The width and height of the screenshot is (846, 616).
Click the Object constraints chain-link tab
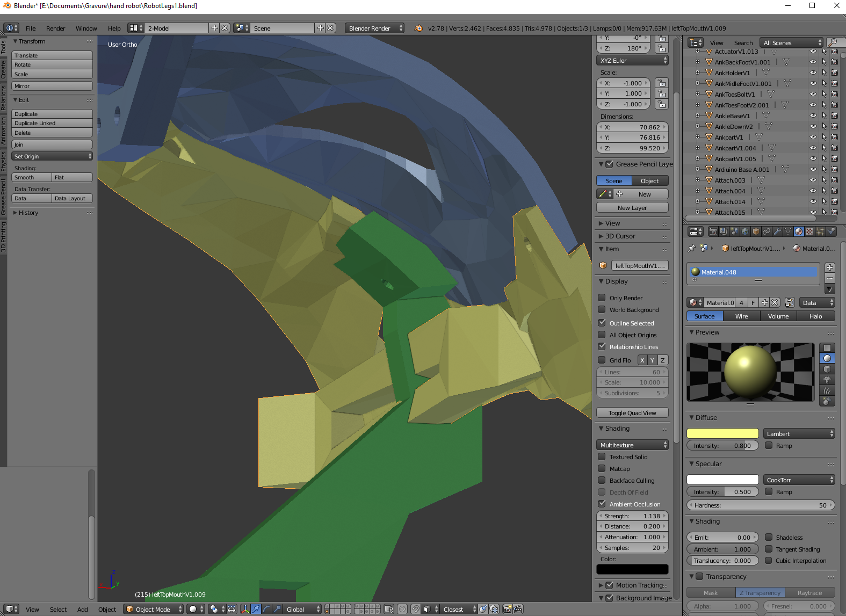click(x=767, y=231)
